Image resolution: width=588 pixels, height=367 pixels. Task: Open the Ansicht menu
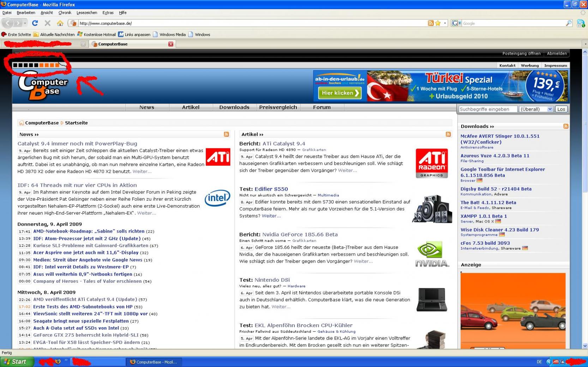pos(47,13)
